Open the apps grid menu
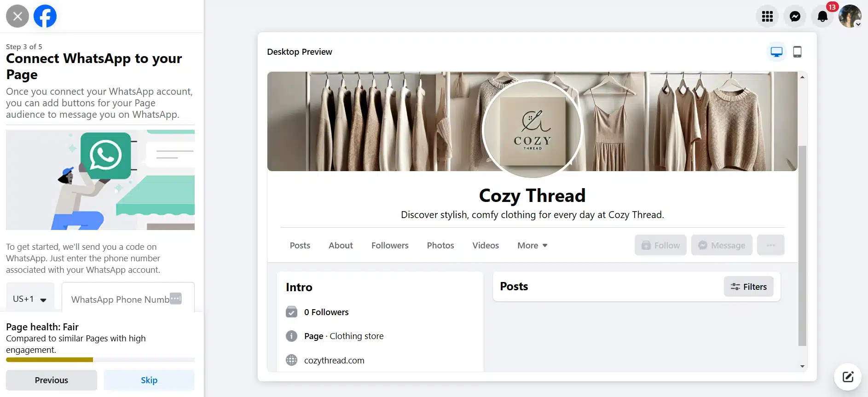 coord(767,17)
